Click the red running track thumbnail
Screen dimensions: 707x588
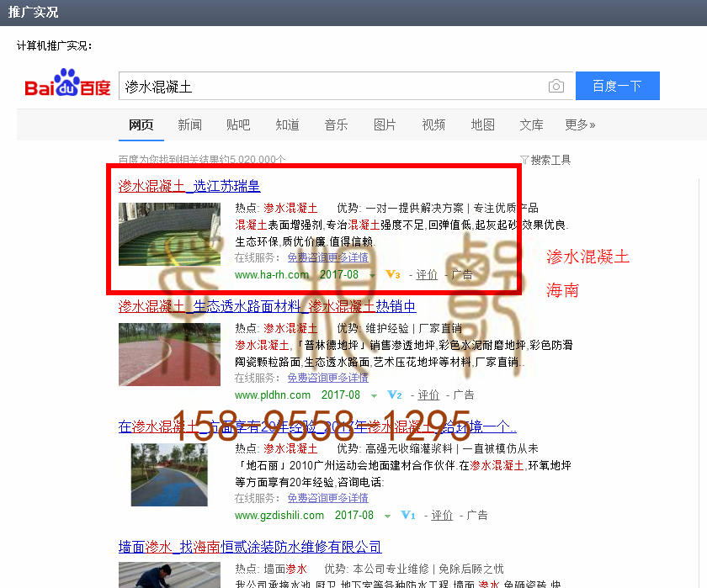point(169,354)
